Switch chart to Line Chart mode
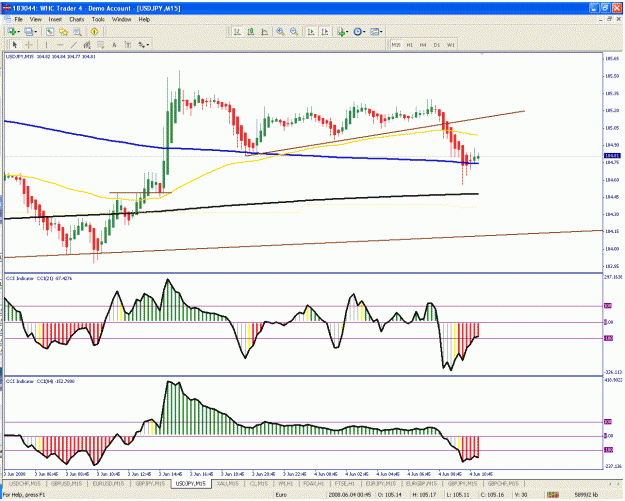Viewport: 625px width, 501px height. click(264, 31)
